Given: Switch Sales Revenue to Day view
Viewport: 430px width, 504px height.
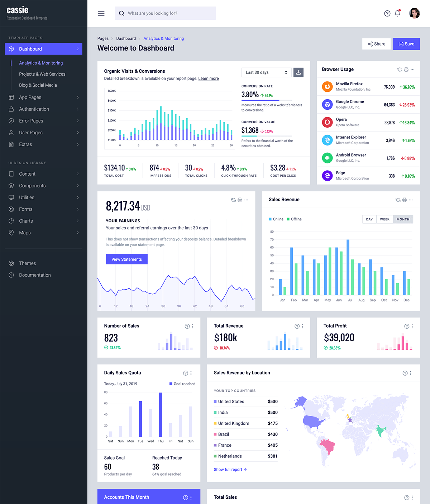Looking at the screenshot, I should click(x=369, y=219).
